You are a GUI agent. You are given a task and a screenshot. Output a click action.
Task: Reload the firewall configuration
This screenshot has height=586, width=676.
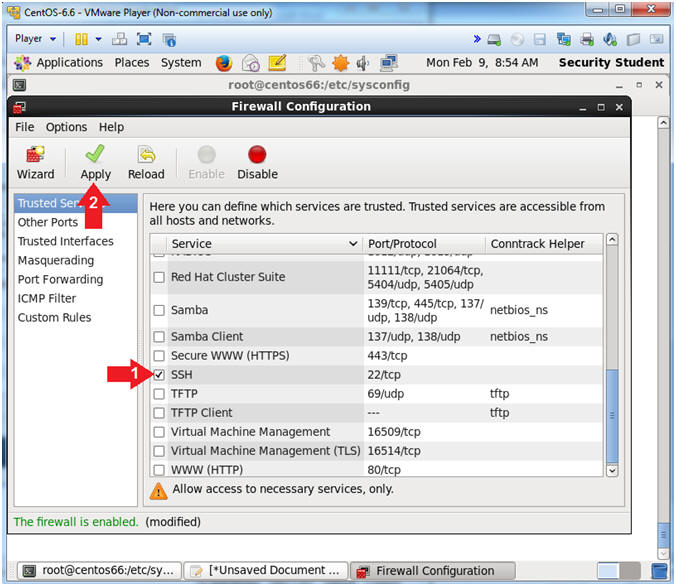click(146, 163)
